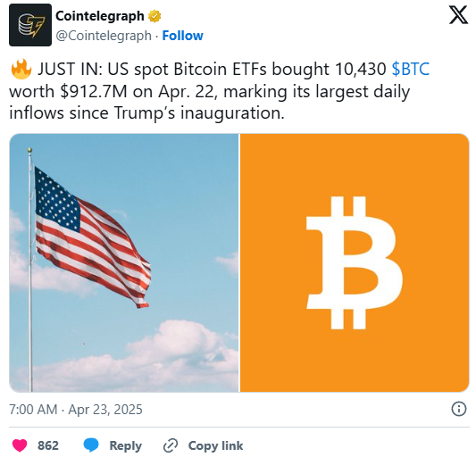The width and height of the screenshot is (476, 457).
Task: Click the 862 likes count
Action: pos(48,445)
